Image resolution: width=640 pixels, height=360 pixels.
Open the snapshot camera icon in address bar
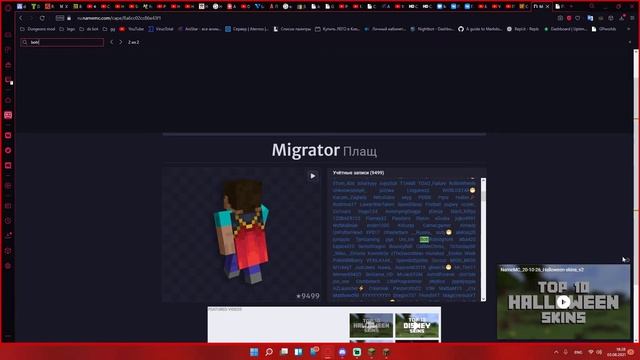tap(560, 18)
